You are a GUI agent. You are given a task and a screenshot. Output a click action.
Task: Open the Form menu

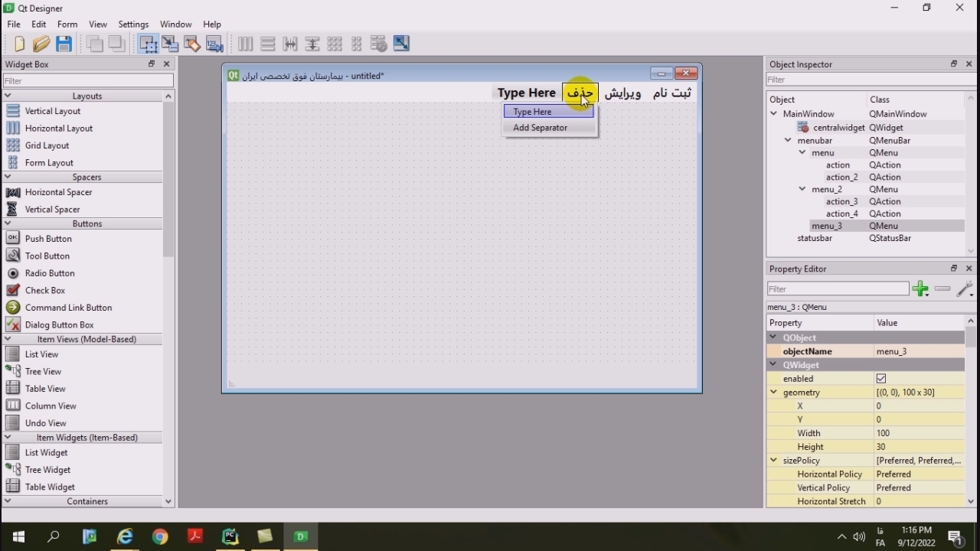coord(67,24)
